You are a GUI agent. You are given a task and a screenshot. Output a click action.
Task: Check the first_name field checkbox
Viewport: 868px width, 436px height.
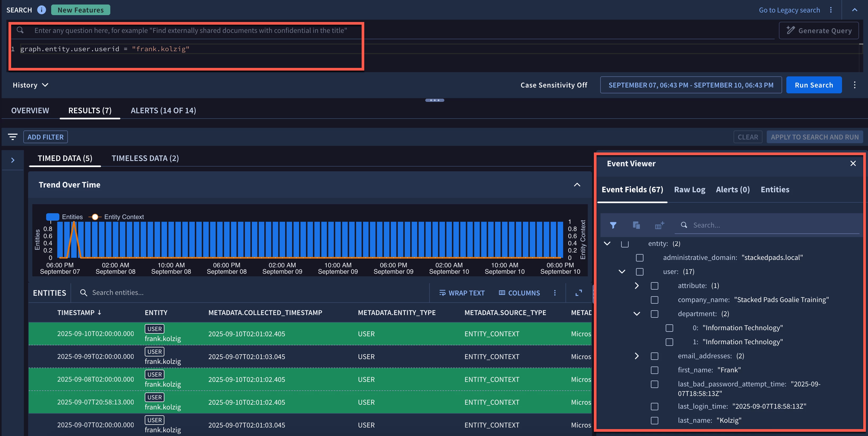click(654, 370)
